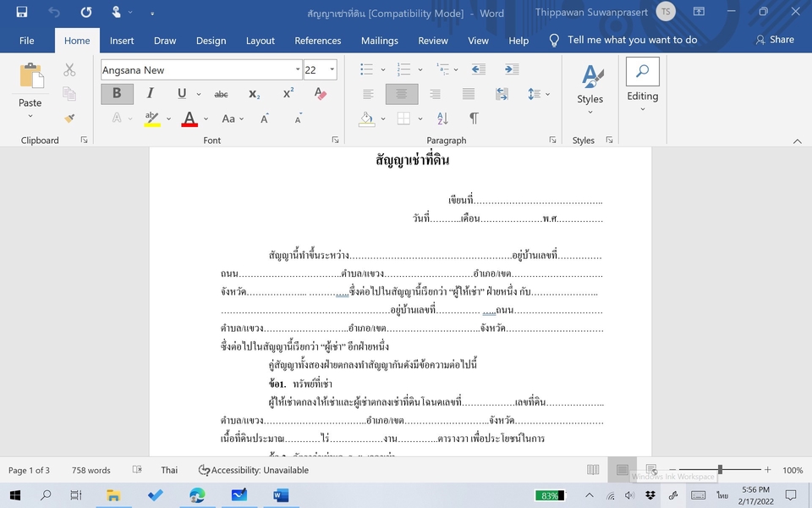Cut selection with the scissors icon

(69, 70)
